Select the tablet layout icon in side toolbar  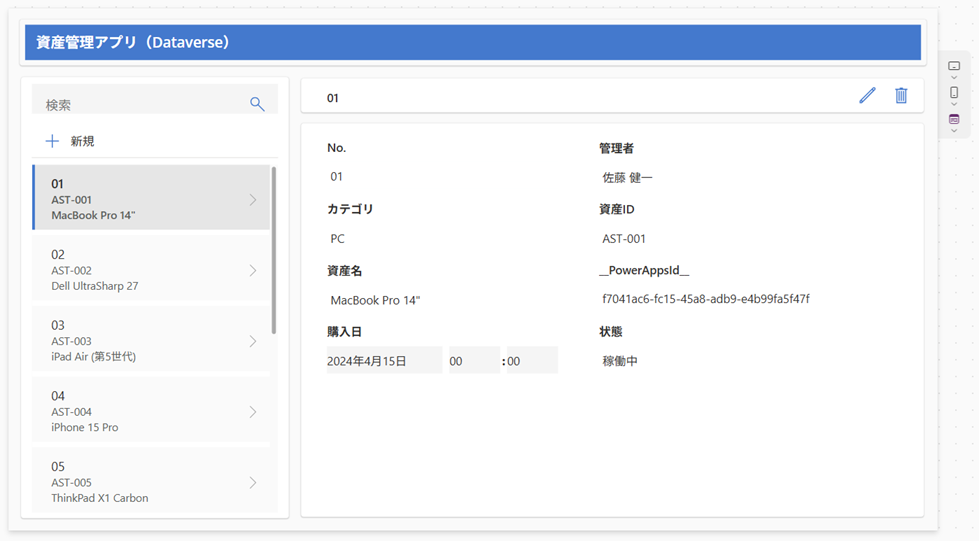point(954,66)
